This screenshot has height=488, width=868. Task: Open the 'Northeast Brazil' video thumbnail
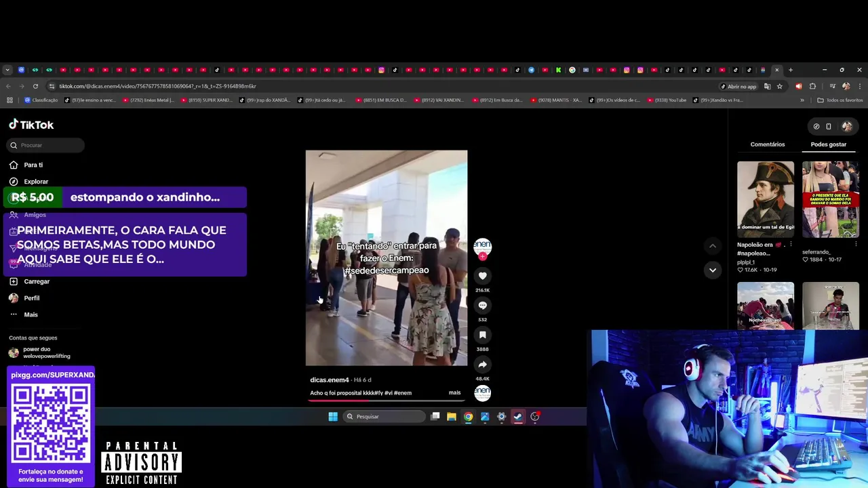click(766, 306)
